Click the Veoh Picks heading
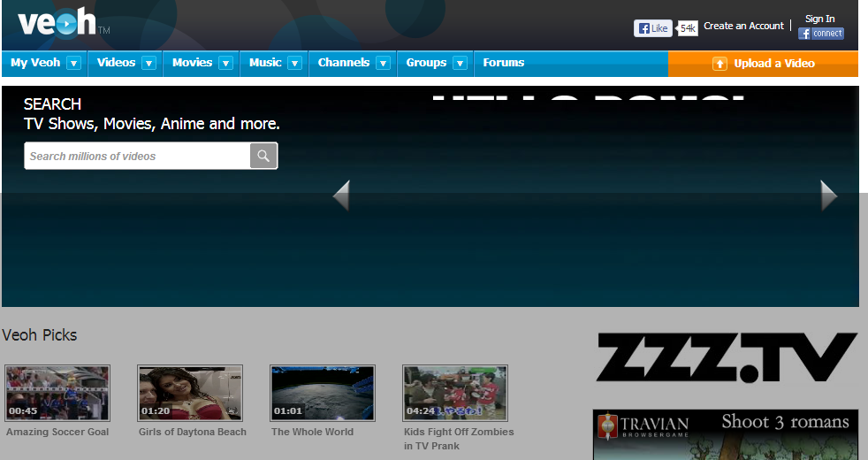 (39, 335)
